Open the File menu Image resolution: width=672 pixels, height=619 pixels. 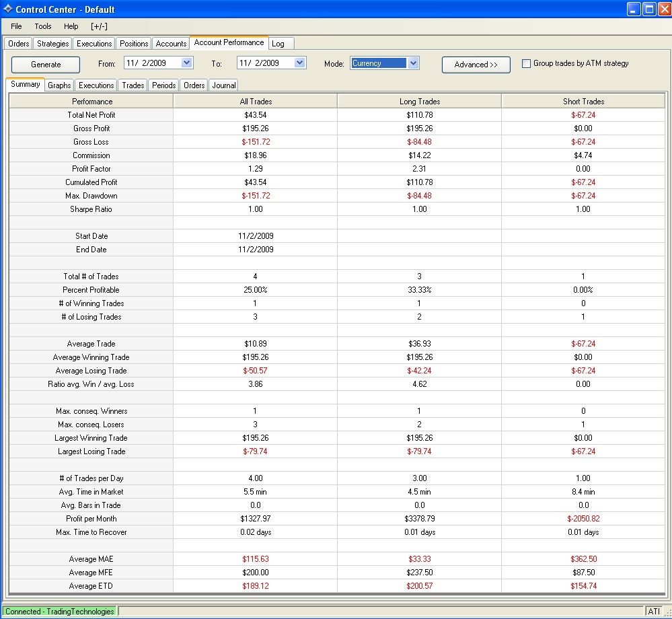[16, 26]
